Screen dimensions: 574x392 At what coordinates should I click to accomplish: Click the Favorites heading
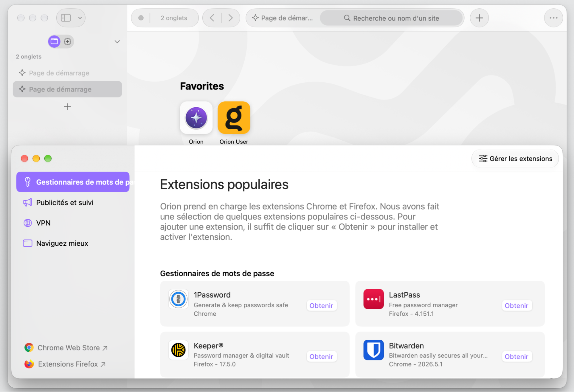pos(202,86)
